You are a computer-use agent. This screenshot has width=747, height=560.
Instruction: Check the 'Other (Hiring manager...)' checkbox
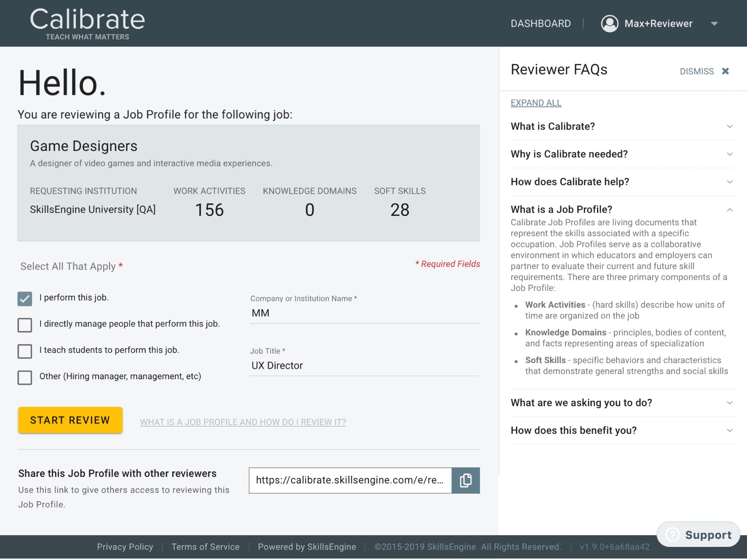click(25, 378)
